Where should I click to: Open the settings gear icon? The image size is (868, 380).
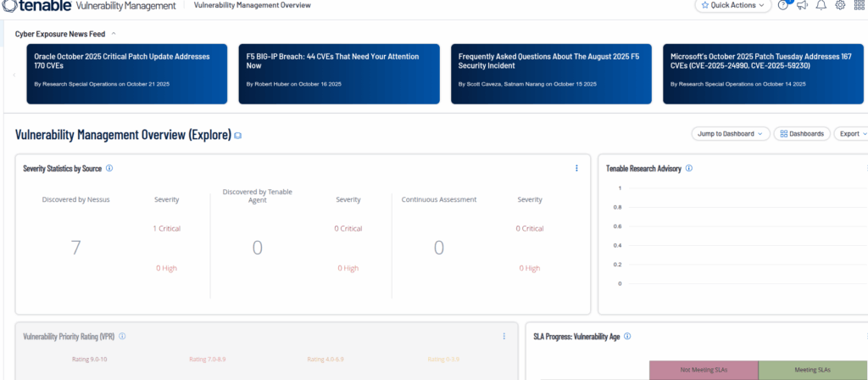840,5
